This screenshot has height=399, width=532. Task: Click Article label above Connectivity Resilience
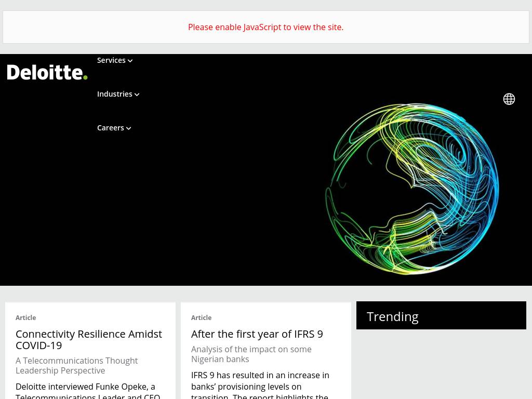(25, 317)
